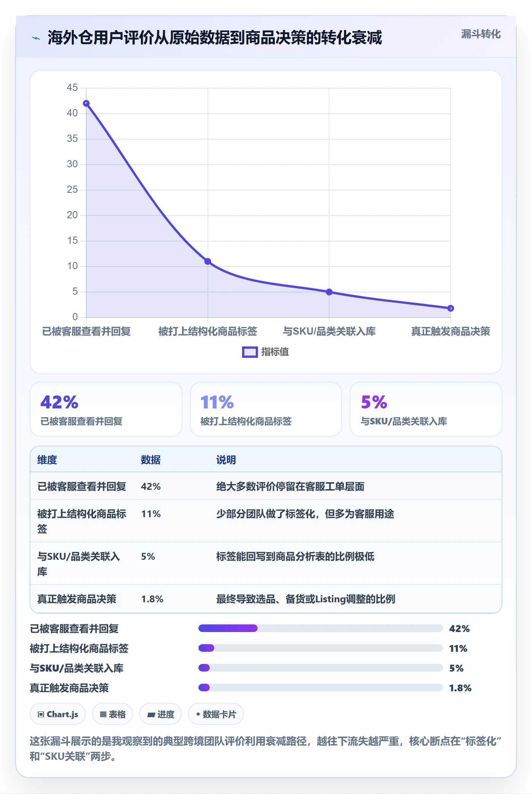Click the 进度 tag
This screenshot has width=532, height=794.
click(160, 714)
